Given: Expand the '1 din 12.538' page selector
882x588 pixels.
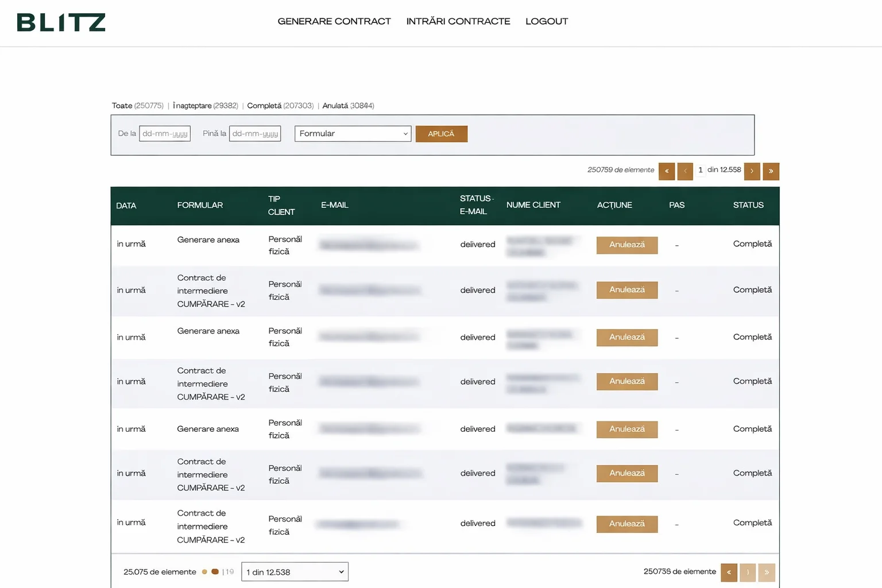Looking at the screenshot, I should pyautogui.click(x=295, y=572).
